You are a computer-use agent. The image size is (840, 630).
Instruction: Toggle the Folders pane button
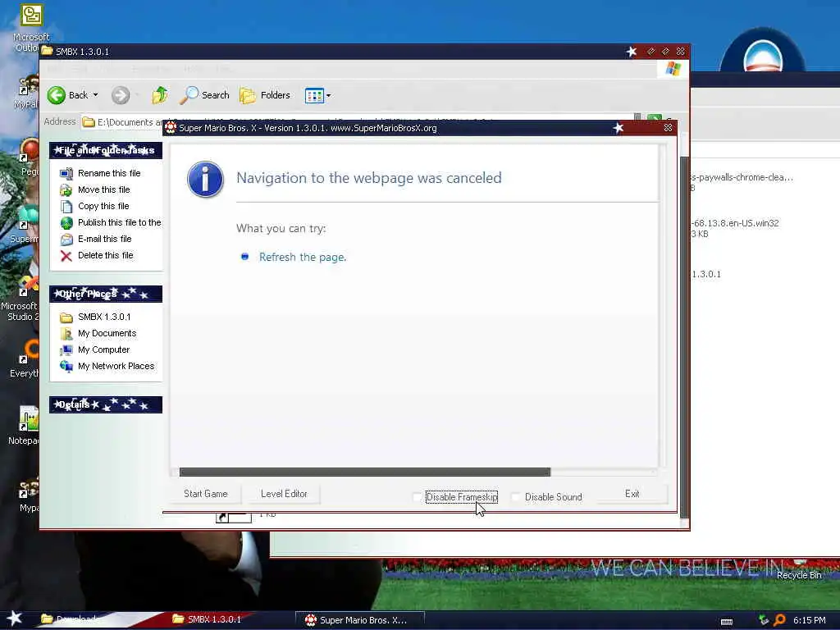(265, 95)
